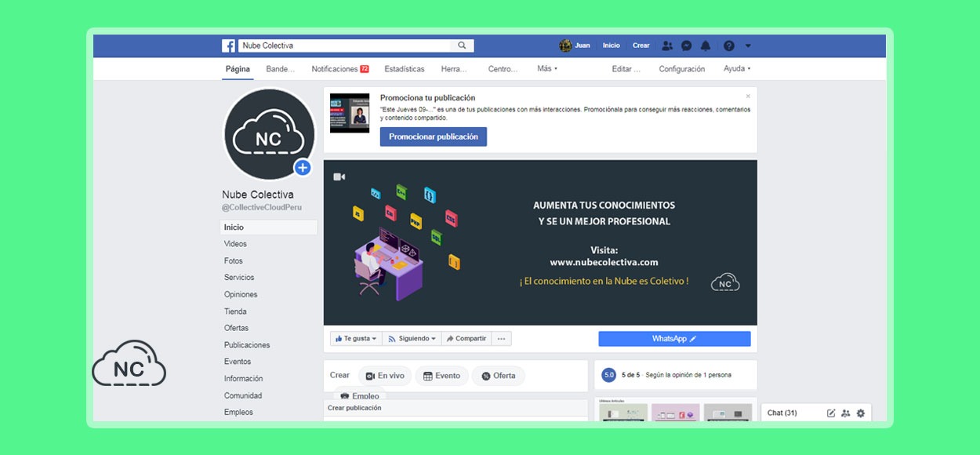Image resolution: width=980 pixels, height=455 pixels.
Task: Click the Compartir button
Action: click(x=466, y=339)
